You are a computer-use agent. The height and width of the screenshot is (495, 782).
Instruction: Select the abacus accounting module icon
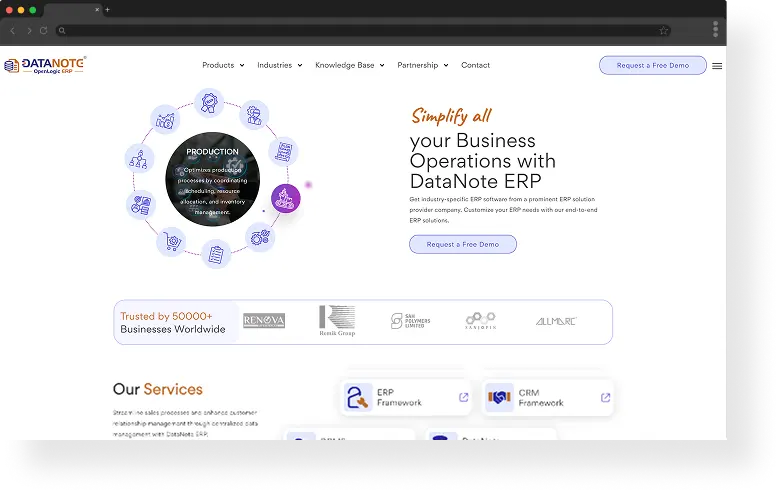[x=283, y=152]
